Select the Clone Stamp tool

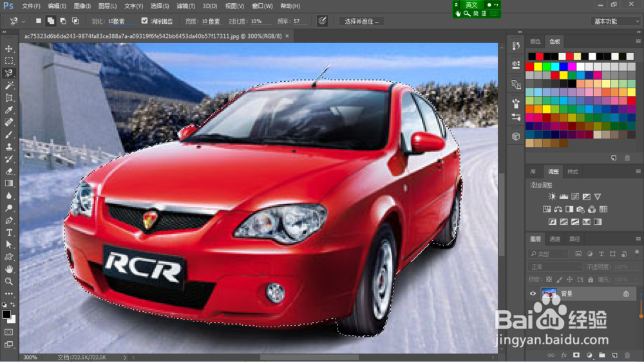point(8,147)
